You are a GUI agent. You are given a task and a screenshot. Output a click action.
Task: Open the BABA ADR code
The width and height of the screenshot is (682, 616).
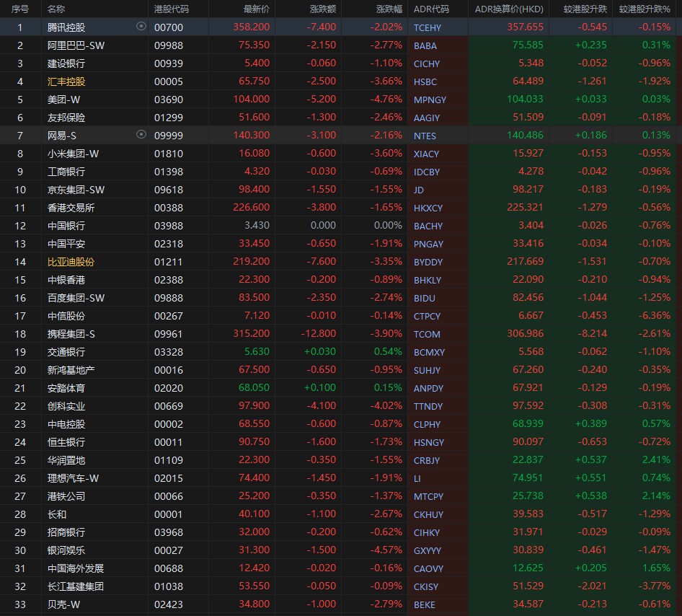click(425, 45)
